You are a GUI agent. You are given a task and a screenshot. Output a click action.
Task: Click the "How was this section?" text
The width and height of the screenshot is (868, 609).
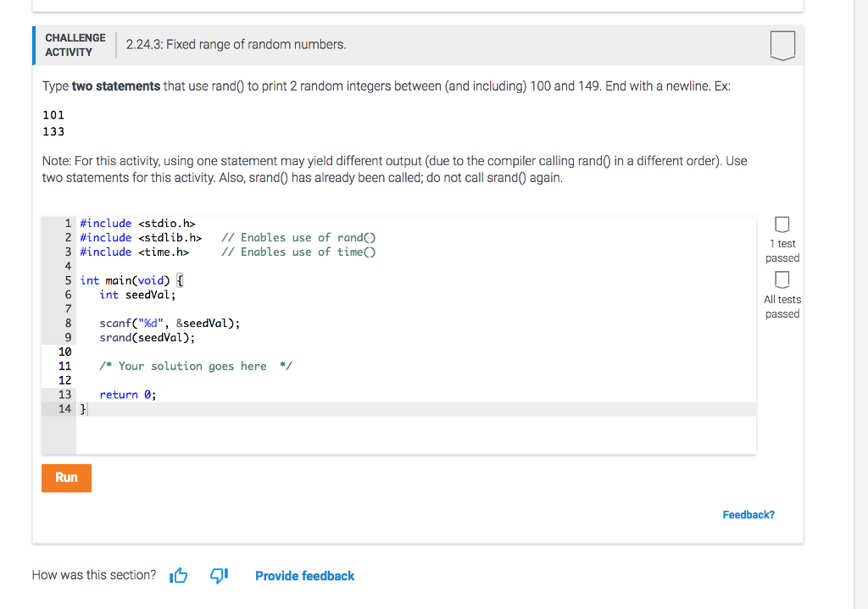(94, 574)
